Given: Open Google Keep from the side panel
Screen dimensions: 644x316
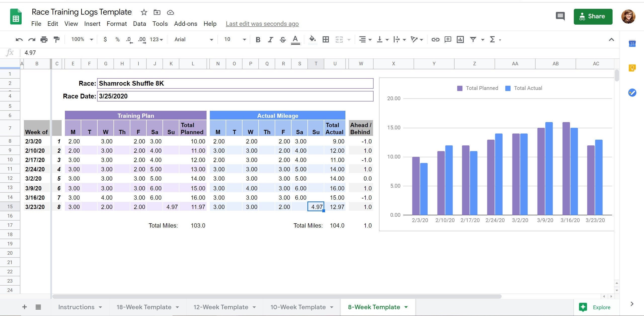Looking at the screenshot, I should pyautogui.click(x=632, y=67).
